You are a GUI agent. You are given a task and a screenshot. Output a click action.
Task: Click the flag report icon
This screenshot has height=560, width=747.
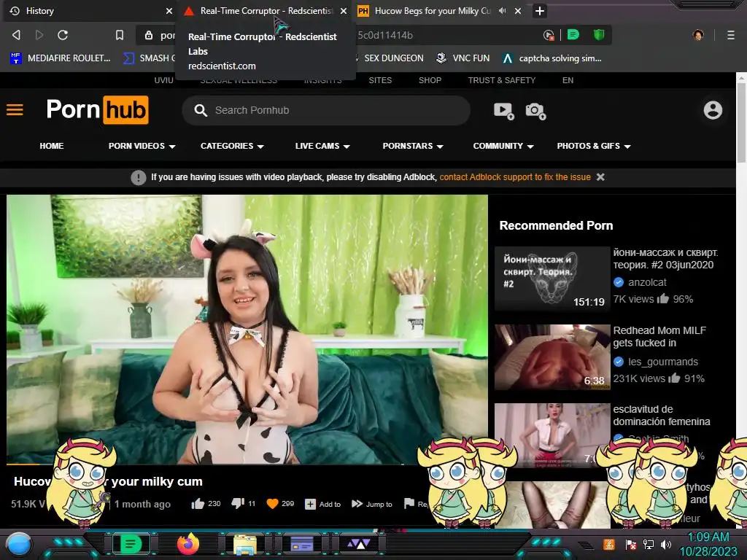[409, 503]
